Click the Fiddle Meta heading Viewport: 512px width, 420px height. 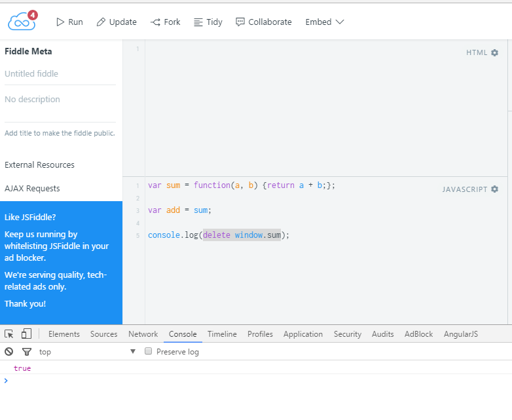point(28,51)
